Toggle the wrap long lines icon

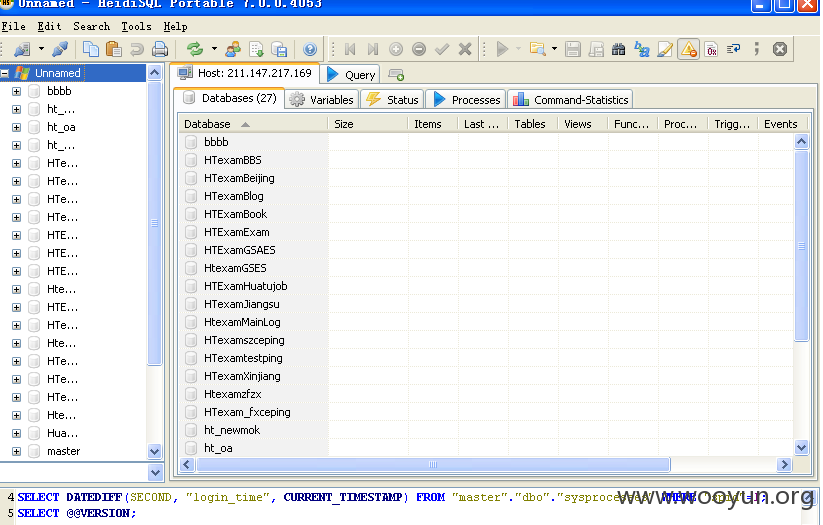734,49
